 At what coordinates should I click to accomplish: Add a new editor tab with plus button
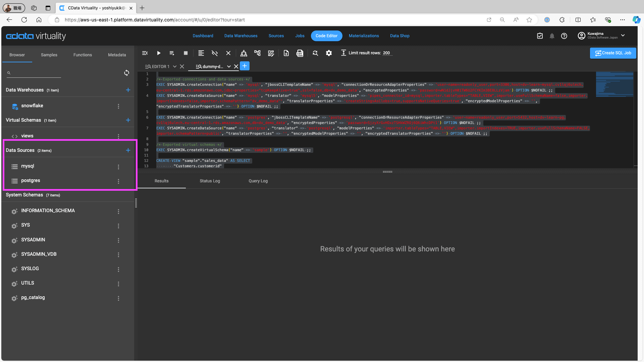click(x=245, y=66)
